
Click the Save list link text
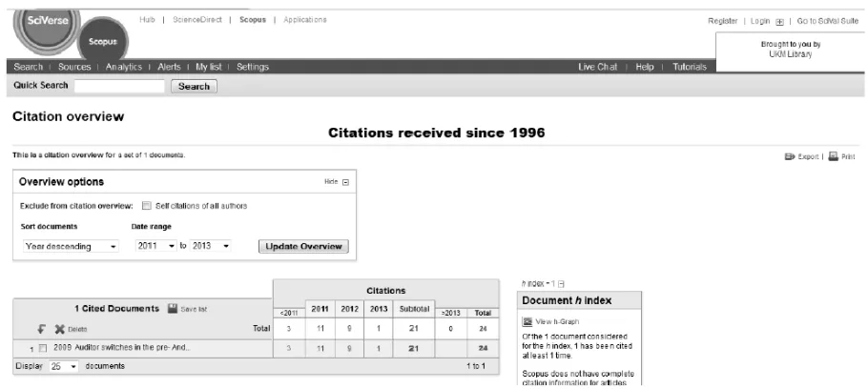(x=194, y=309)
